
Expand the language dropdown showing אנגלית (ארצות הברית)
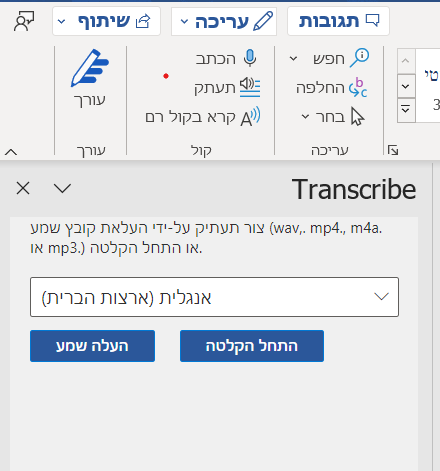click(x=214, y=297)
